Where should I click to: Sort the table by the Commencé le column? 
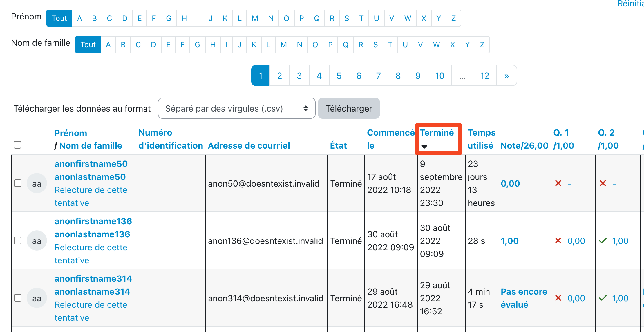tap(390, 133)
